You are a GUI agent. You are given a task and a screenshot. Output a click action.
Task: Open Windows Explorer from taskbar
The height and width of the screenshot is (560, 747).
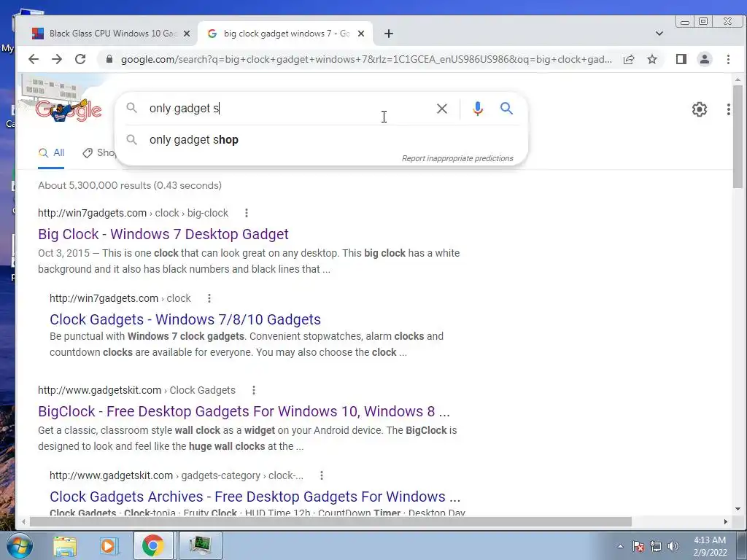tap(65, 546)
